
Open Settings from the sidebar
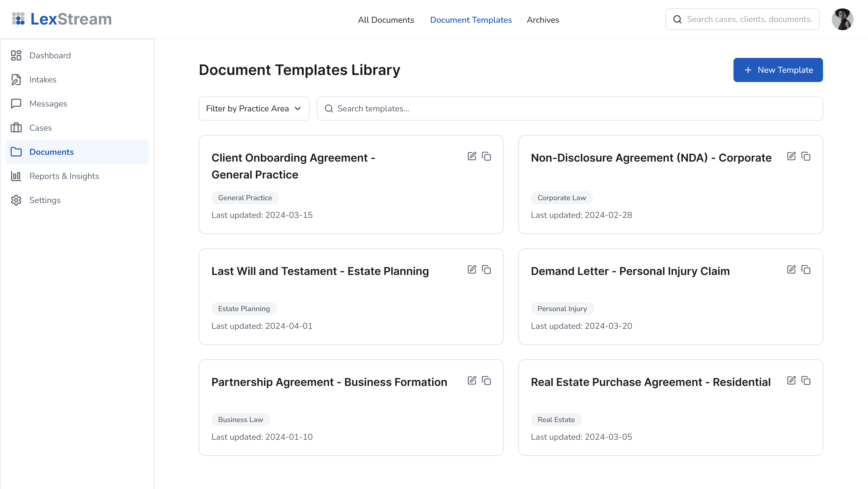[x=45, y=200]
